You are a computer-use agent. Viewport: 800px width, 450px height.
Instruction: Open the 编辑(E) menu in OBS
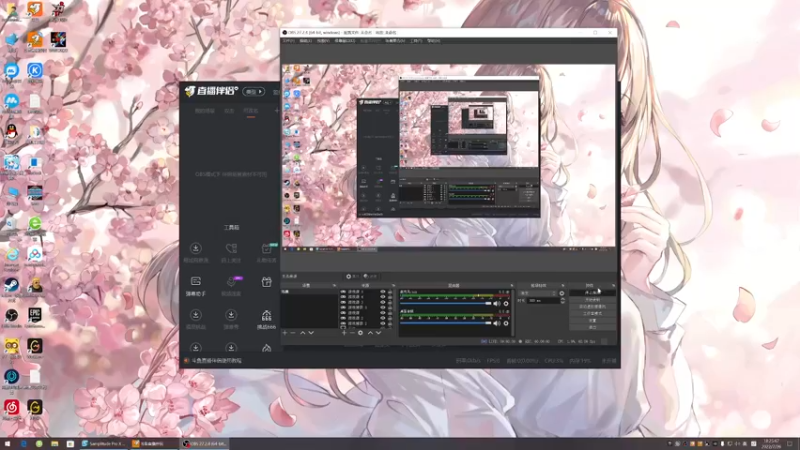coord(306,41)
